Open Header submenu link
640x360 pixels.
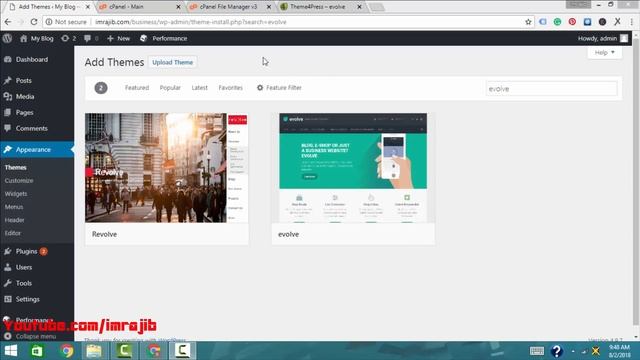coord(14,220)
